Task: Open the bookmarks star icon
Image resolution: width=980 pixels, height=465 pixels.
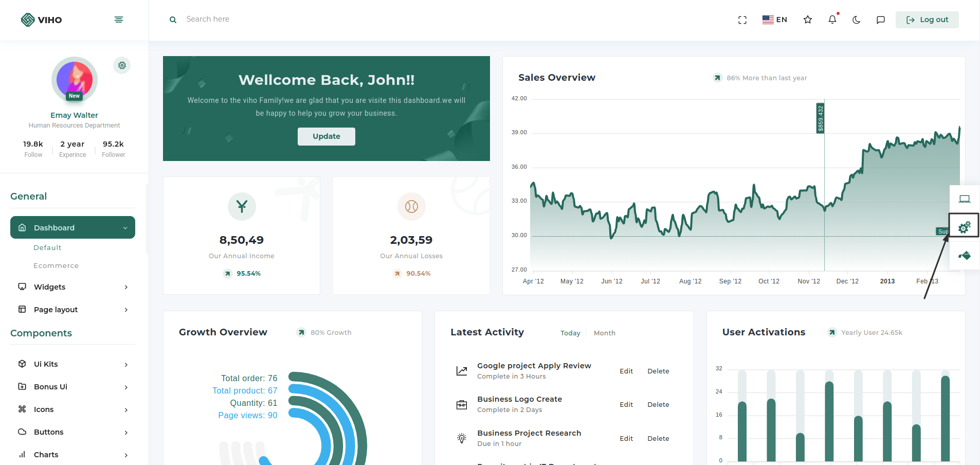Action: 807,20
